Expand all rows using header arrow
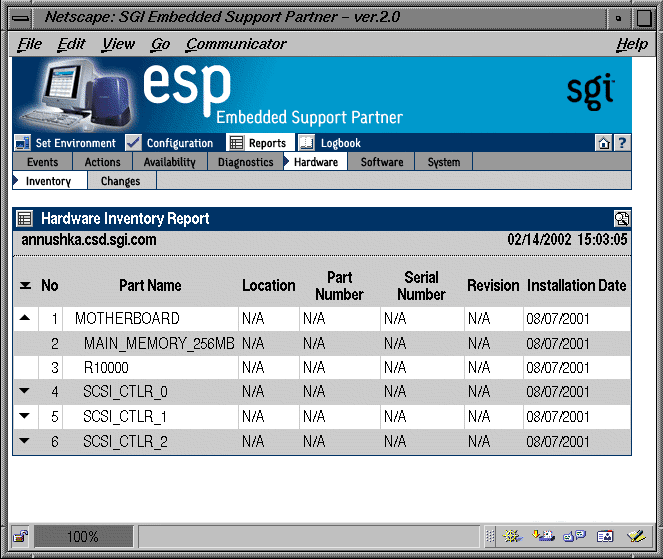This screenshot has height=559, width=663. [x=25, y=286]
